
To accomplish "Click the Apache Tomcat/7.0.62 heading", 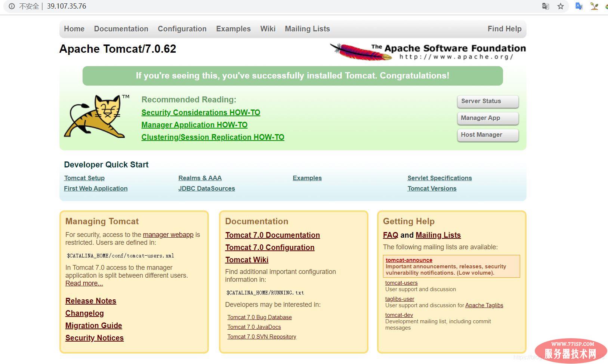I will coord(118,49).
